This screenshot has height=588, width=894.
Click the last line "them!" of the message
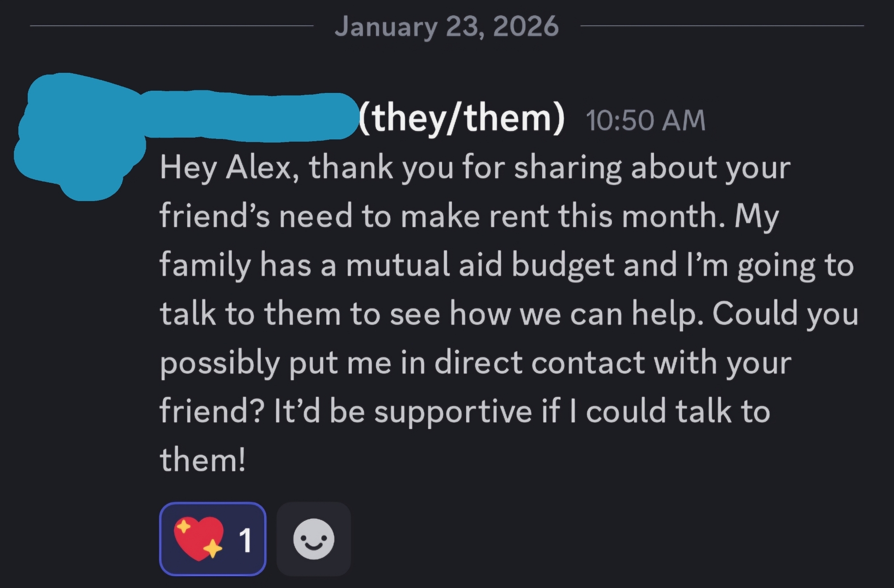(203, 460)
